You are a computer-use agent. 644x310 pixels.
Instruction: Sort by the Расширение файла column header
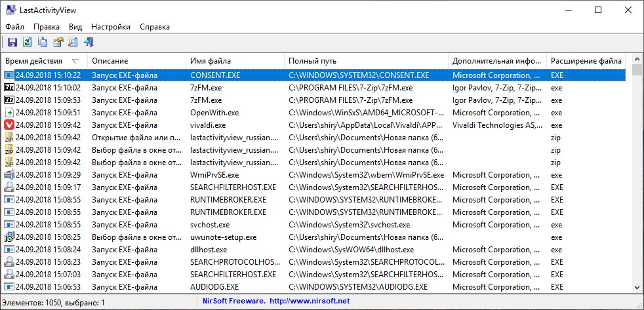586,61
